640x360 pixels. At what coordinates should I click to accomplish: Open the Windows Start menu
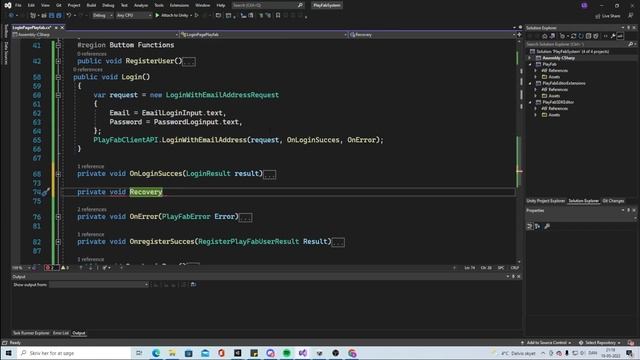[8, 353]
